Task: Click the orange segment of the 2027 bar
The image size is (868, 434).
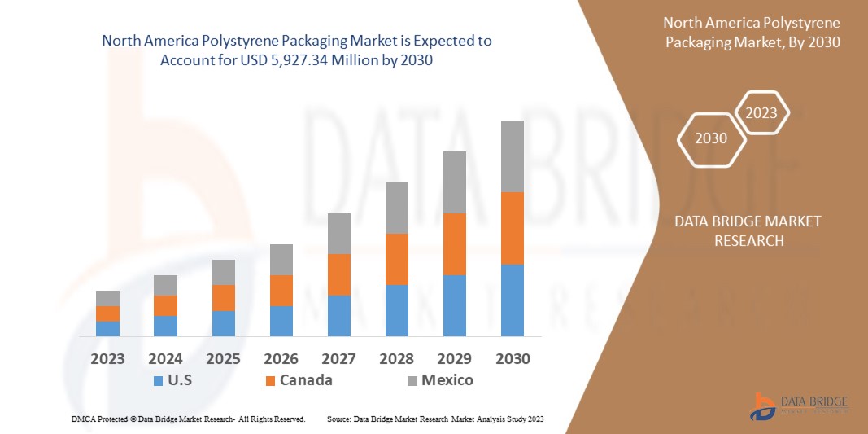Action: (338, 274)
